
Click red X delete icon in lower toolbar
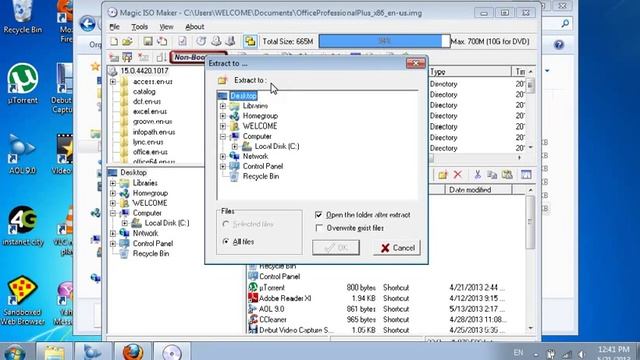pos(458,175)
